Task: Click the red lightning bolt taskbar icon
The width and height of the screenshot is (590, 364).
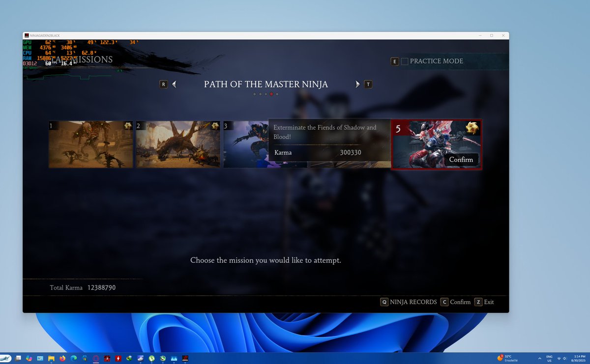Action: pos(118,358)
